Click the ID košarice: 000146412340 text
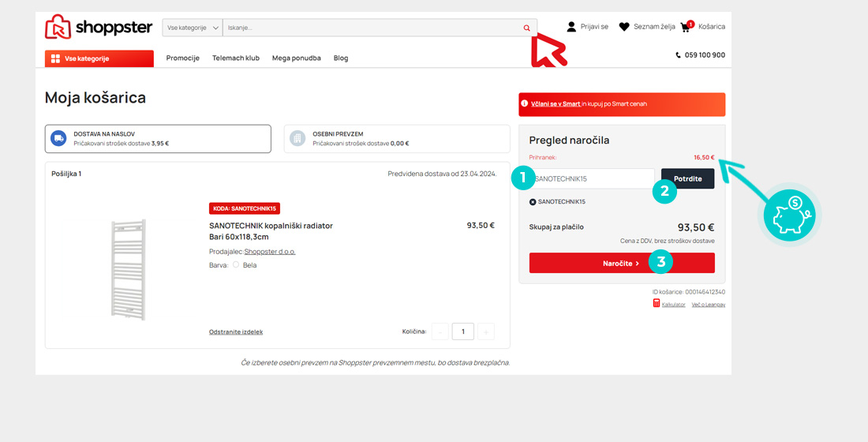Screen dimensions: 868x442 point(689,292)
